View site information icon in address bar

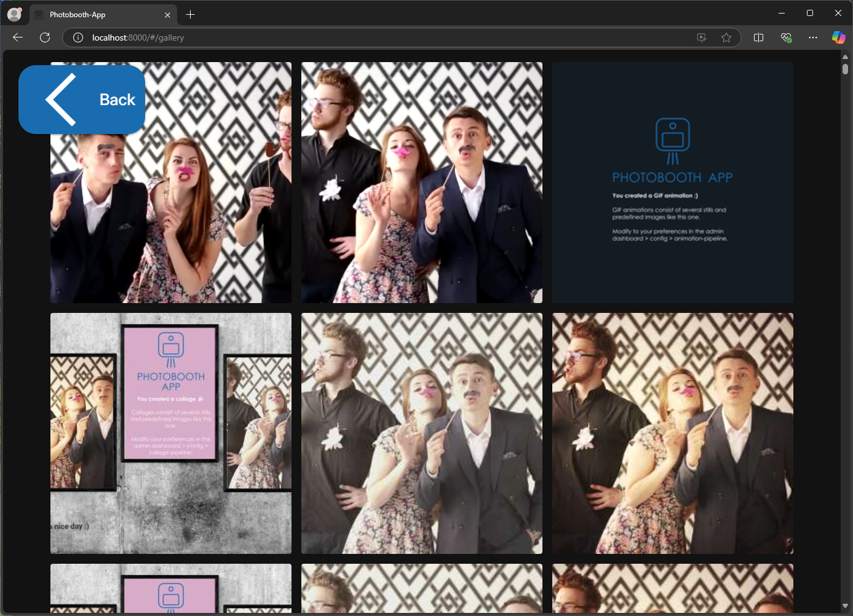[x=78, y=38]
